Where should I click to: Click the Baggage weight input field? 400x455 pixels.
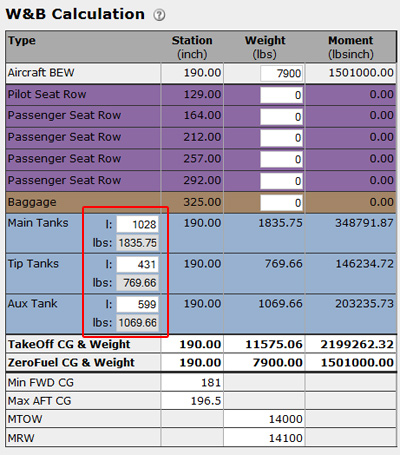pyautogui.click(x=281, y=203)
